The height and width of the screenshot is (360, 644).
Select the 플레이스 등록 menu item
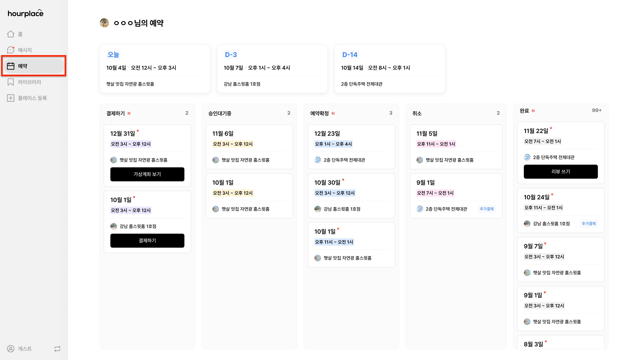coord(32,98)
